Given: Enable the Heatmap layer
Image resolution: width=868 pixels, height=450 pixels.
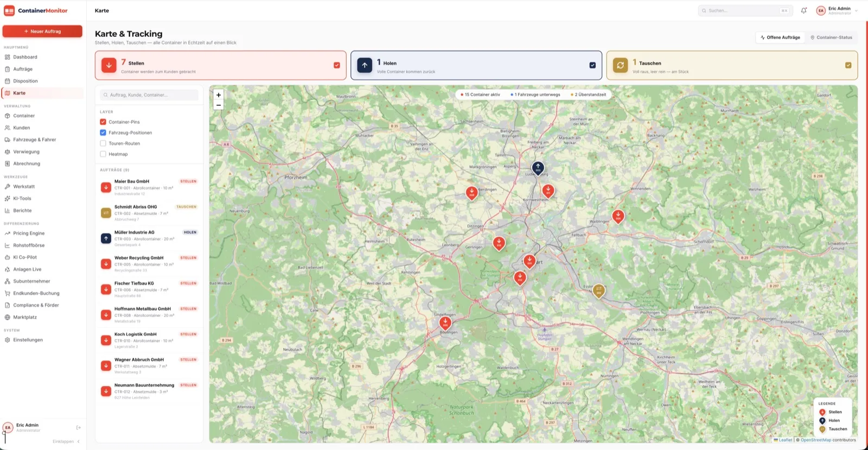Looking at the screenshot, I should coord(103,154).
